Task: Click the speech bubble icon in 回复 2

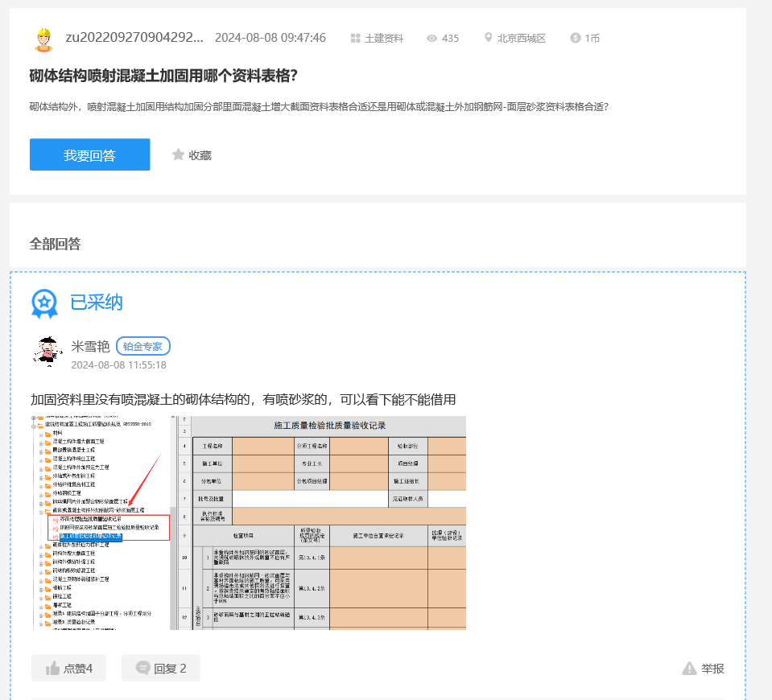Action: click(143, 669)
